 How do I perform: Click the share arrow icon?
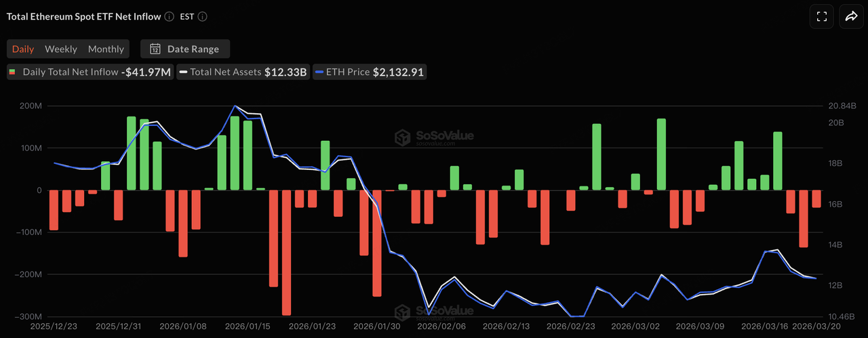tap(850, 17)
